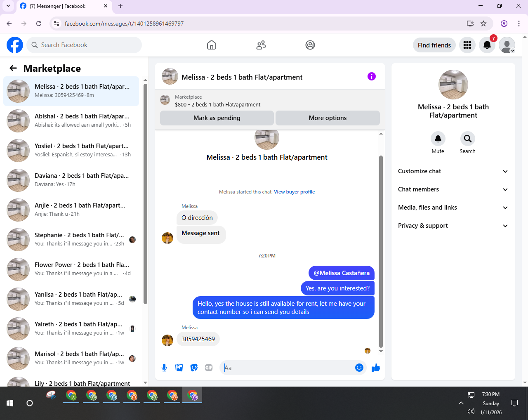Record a voice clip with microphone icon

pos(164,368)
